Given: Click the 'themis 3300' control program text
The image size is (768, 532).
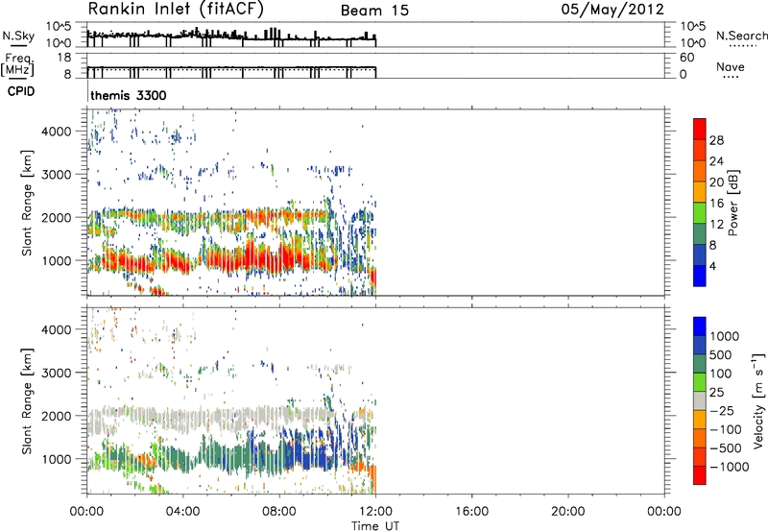Looking at the screenshot, I should click(129, 95).
